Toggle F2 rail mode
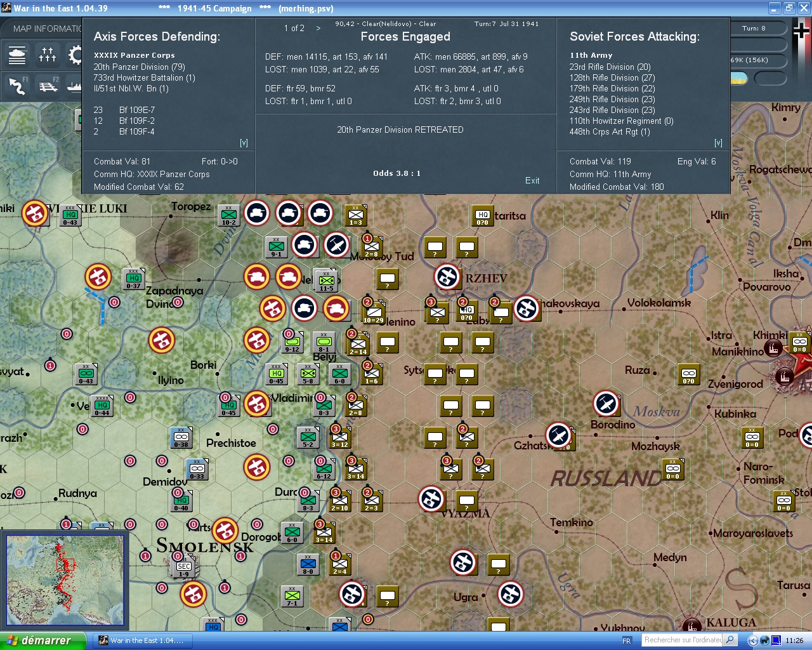812x650 pixels. [x=48, y=86]
